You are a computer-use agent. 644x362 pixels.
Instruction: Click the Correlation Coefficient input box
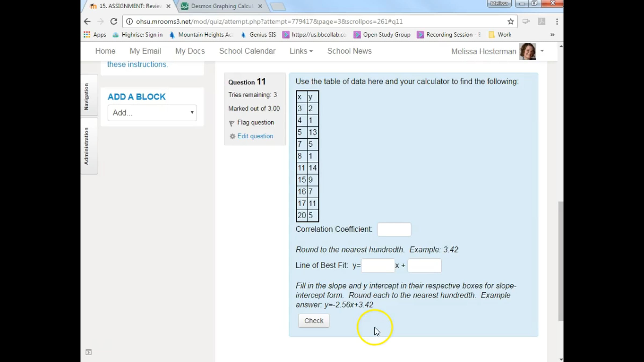394,230
